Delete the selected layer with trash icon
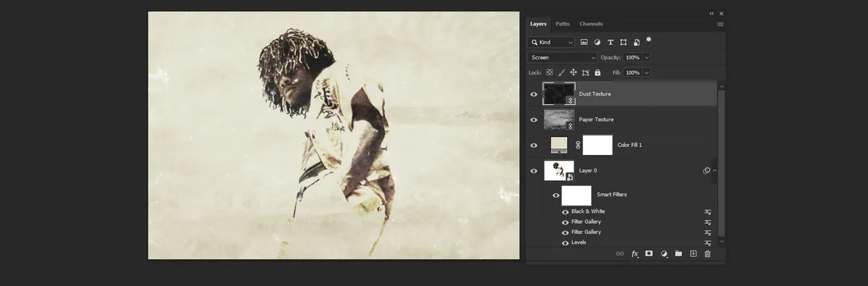This screenshot has height=286, width=868. coord(707,253)
